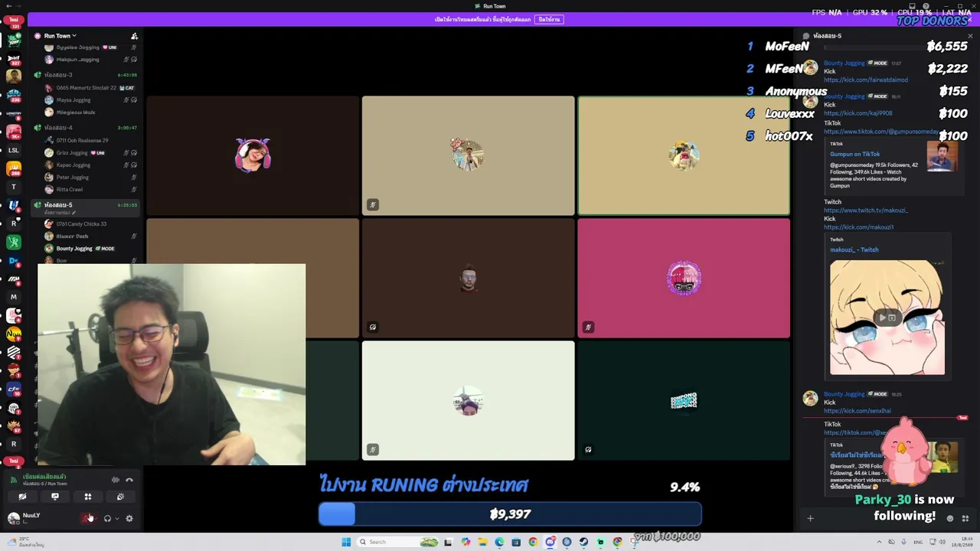Open the server icon with 327 badge
Screen dimensions: 980x551
(14, 58)
